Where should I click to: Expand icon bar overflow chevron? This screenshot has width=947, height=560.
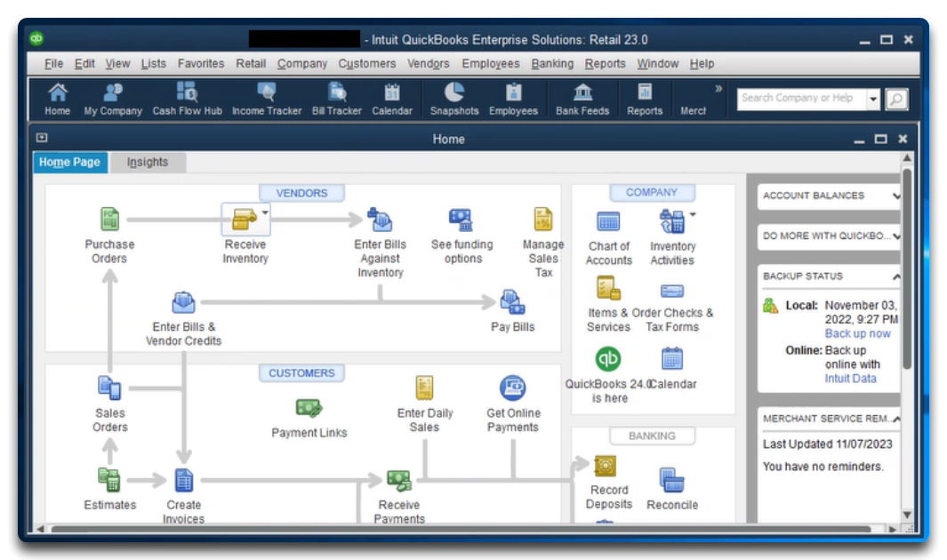click(x=718, y=89)
